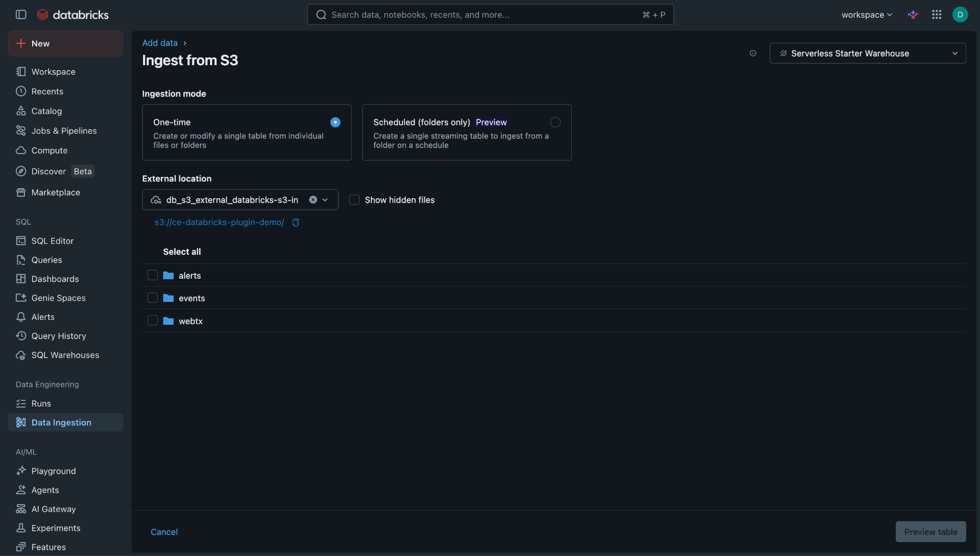The height and width of the screenshot is (556, 980).
Task: Open Workspace from the sidebar
Action: point(65,72)
